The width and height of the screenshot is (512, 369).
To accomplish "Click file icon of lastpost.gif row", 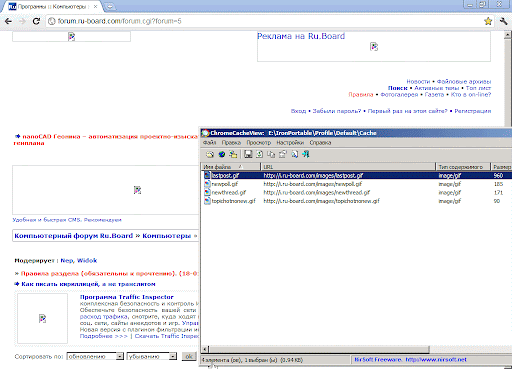I will 207,175.
